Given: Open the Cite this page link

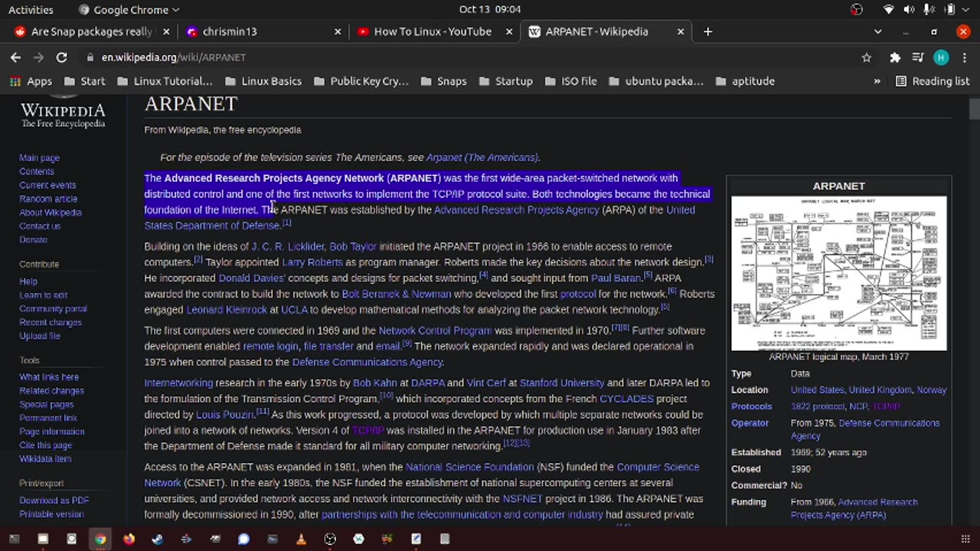Looking at the screenshot, I should [45, 445].
